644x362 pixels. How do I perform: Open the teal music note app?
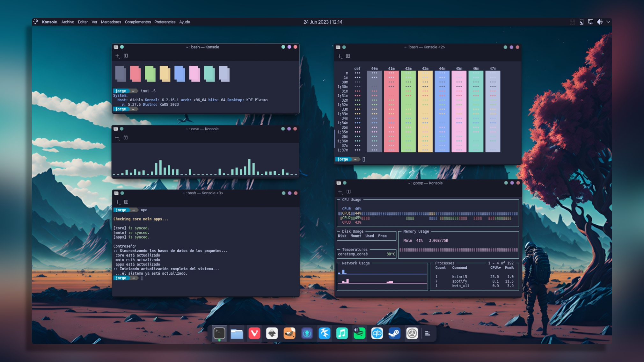[342, 333]
